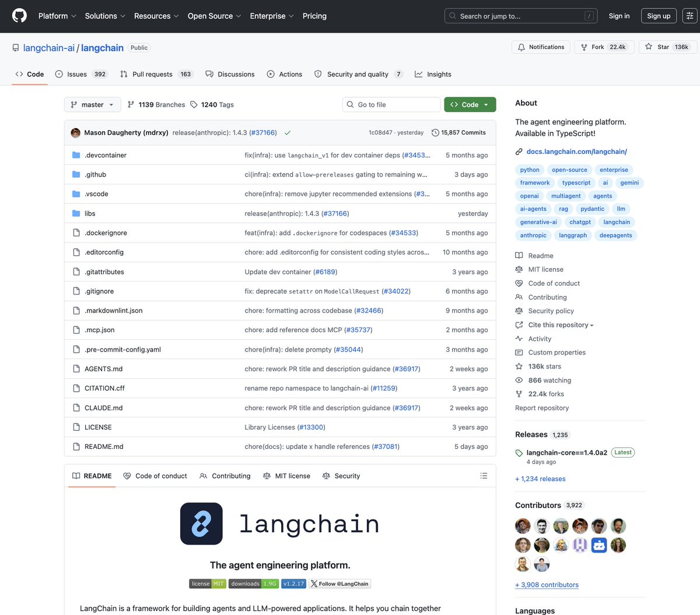
Task: Click the README outline list icon
Action: tap(484, 476)
